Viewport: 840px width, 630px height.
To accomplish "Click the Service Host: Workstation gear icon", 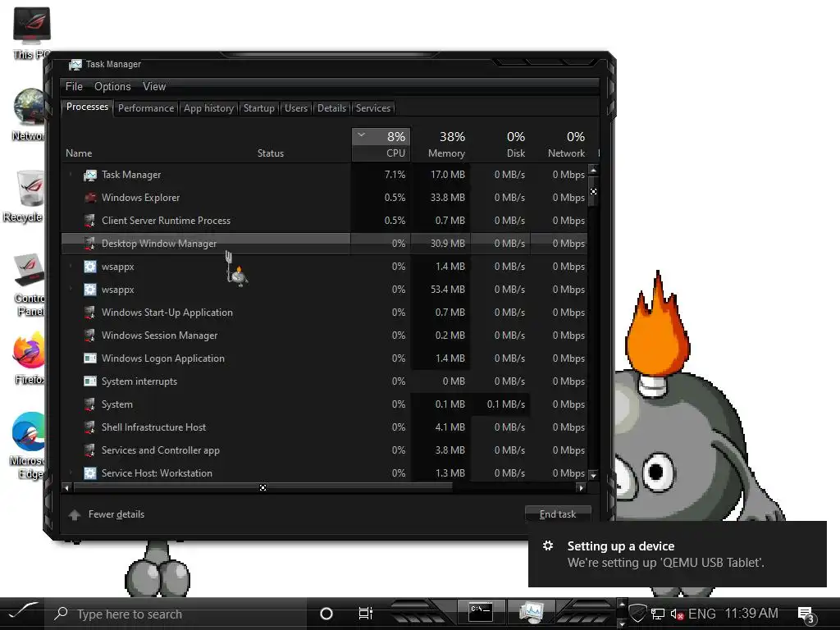I will click(x=90, y=473).
